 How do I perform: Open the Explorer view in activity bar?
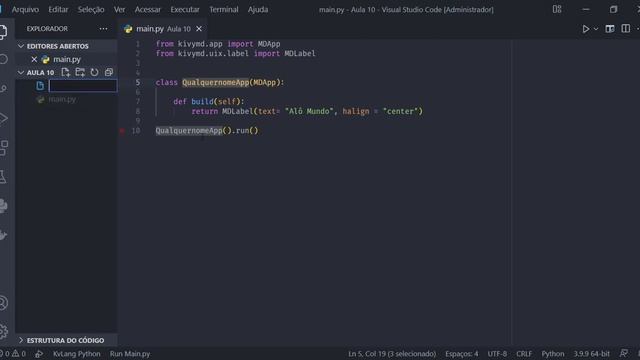point(3,32)
